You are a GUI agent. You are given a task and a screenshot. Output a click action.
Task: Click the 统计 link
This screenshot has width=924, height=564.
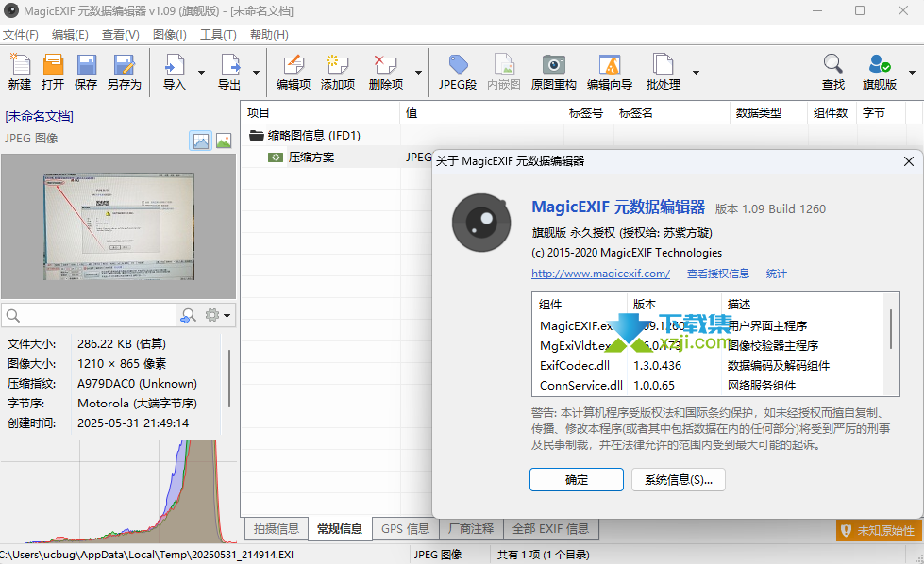click(x=776, y=274)
